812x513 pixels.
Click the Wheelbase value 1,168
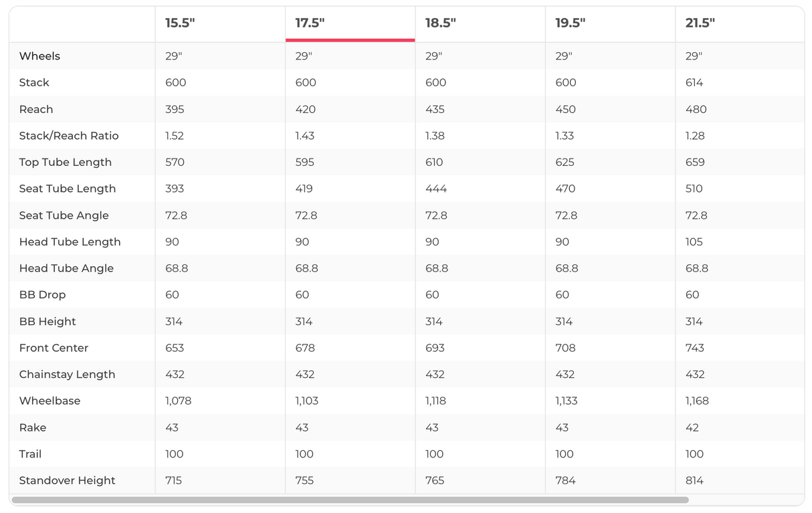coord(697,401)
